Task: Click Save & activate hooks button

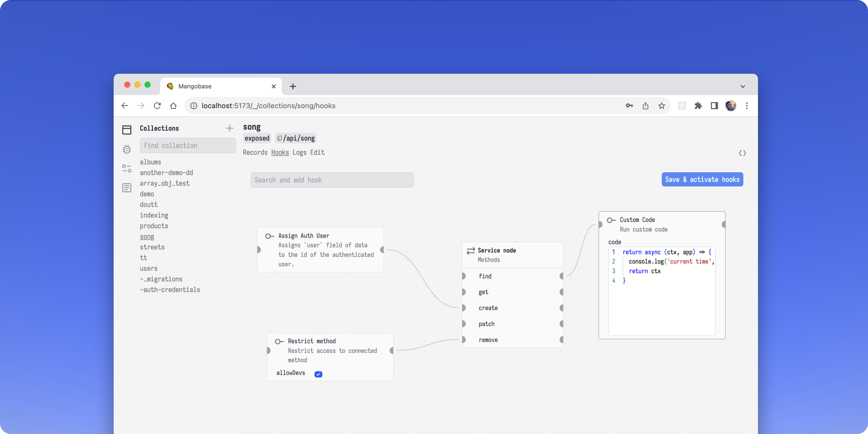Action: pos(702,179)
